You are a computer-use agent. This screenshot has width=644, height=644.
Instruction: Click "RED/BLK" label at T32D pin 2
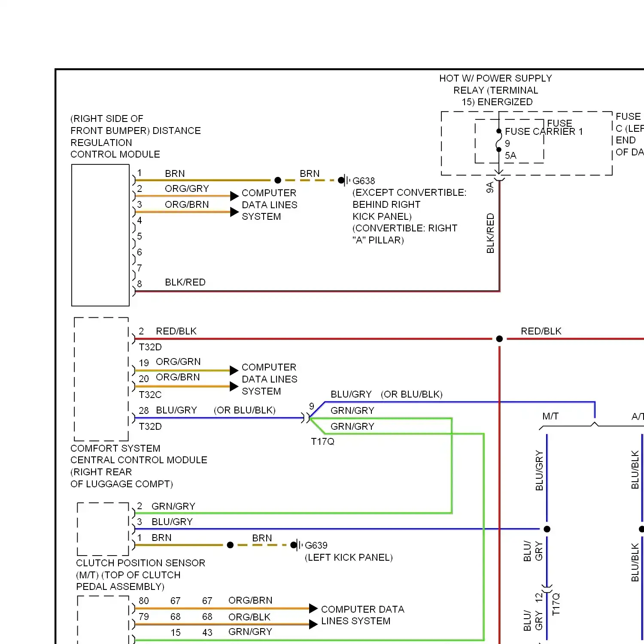pos(176,331)
